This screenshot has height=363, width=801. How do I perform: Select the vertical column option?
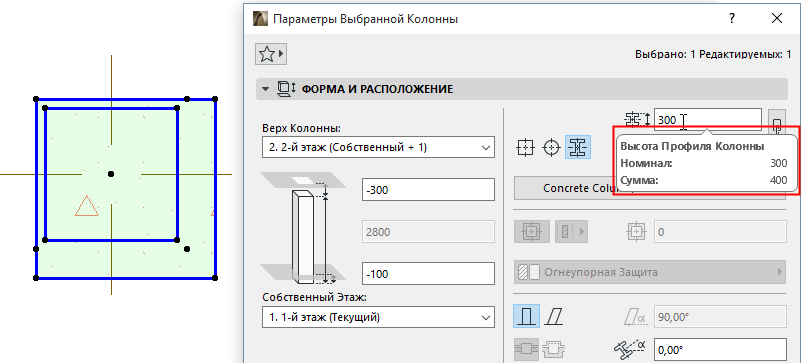click(526, 317)
